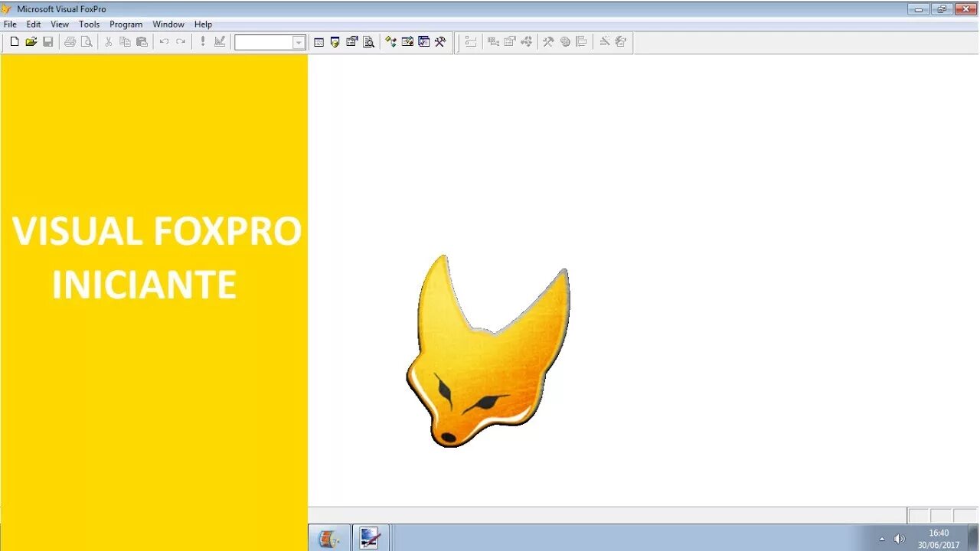Screen dimensions: 980x551
Task: Click the Print toolbar icon
Action: [70, 42]
